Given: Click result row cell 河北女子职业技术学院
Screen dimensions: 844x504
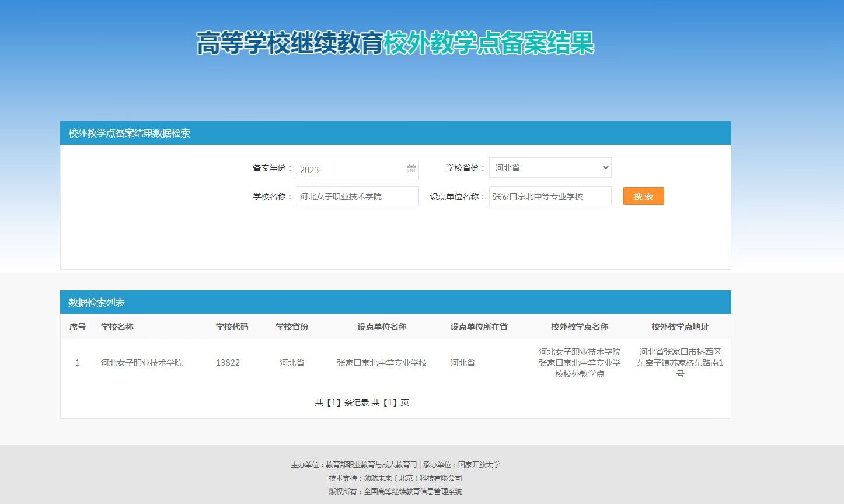Looking at the screenshot, I should point(142,363).
